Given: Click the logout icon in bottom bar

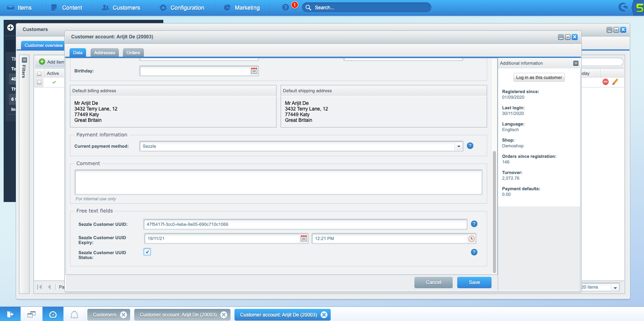Looking at the screenshot, I should pos(11,314).
